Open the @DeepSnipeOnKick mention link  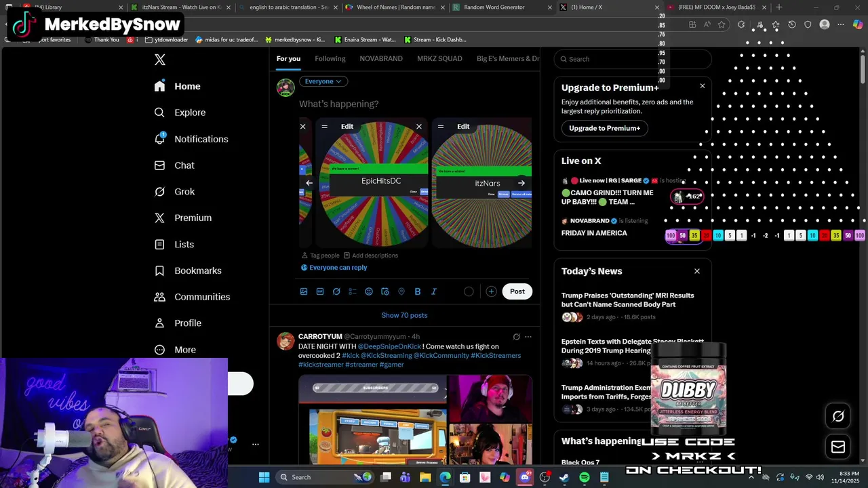[389, 346]
